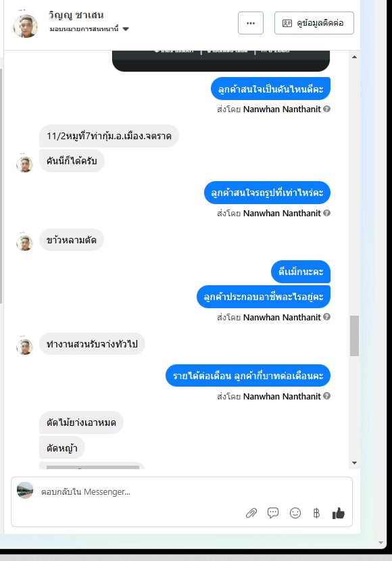The height and width of the screenshot is (561, 392).
Task: Open the emoji picker smiley icon
Action: click(295, 513)
